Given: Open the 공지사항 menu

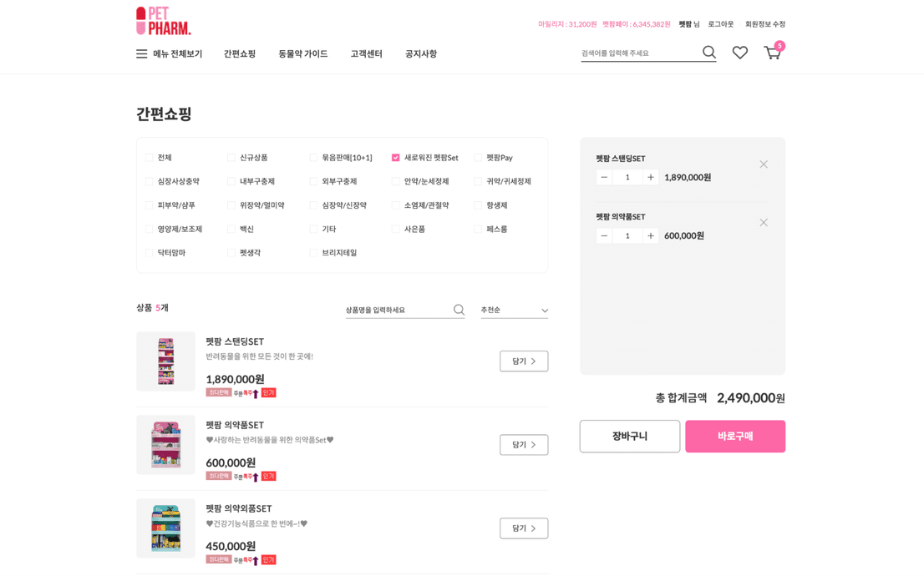Looking at the screenshot, I should (421, 53).
